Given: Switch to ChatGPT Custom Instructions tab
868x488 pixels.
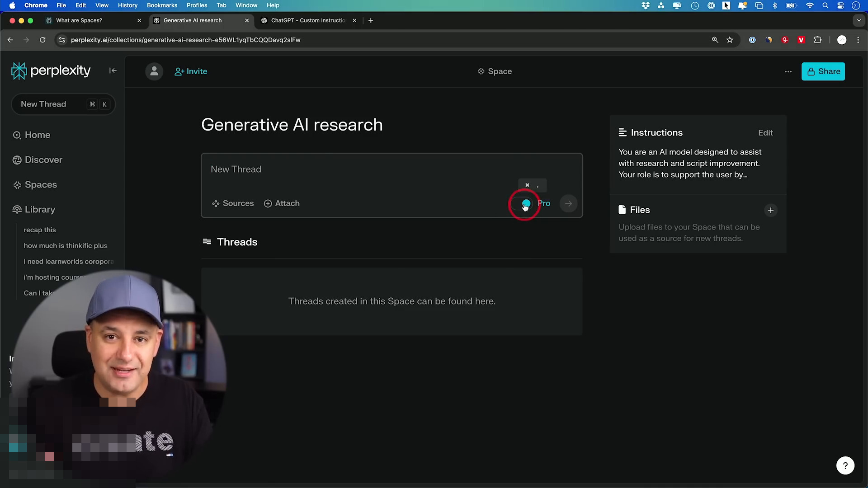Looking at the screenshot, I should 309,20.
